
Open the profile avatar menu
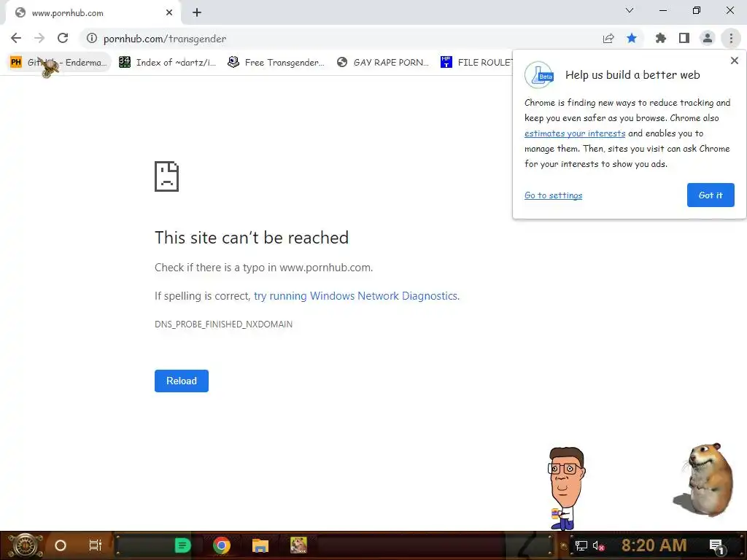pyautogui.click(x=708, y=38)
